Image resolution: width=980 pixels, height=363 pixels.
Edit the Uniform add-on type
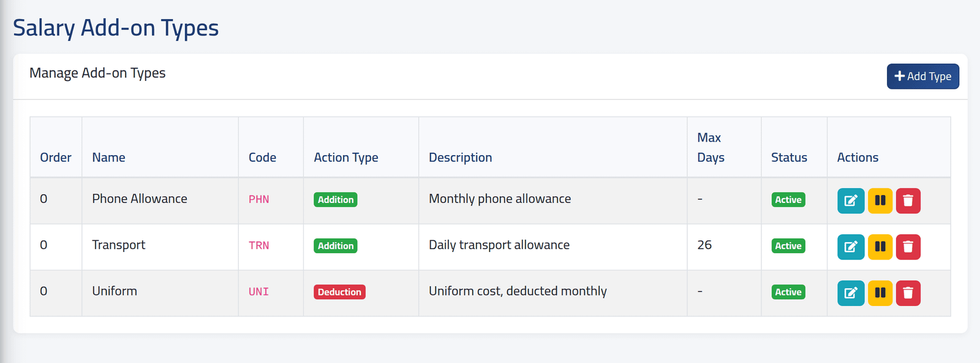(851, 292)
